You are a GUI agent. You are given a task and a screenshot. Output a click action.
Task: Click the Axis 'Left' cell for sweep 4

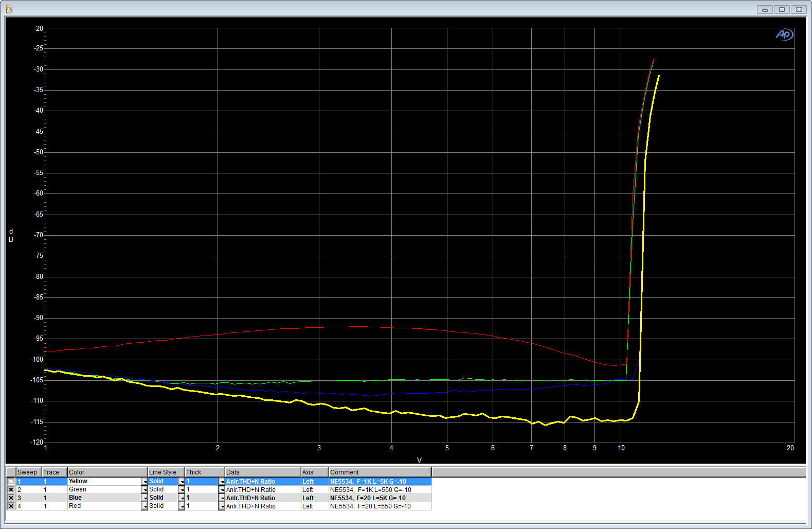(x=315, y=506)
